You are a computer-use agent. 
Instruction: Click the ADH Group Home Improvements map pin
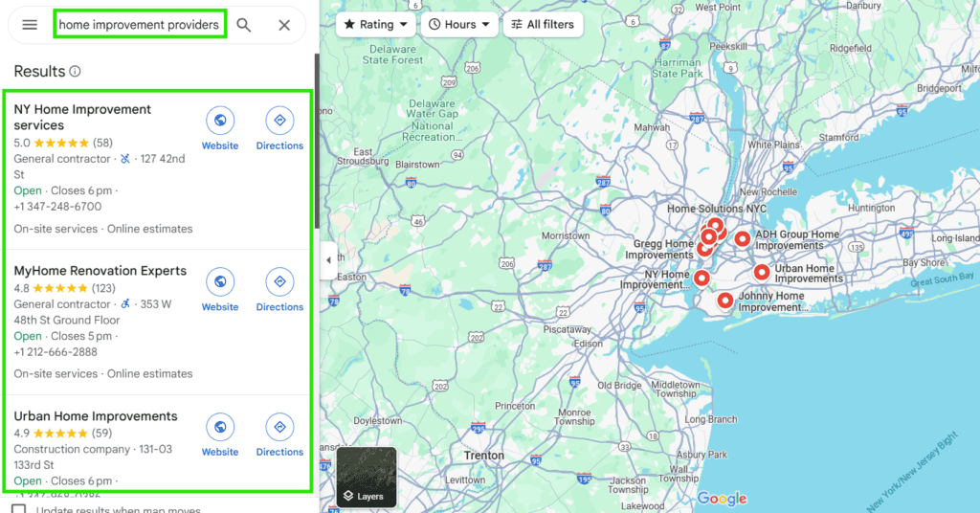tap(742, 238)
